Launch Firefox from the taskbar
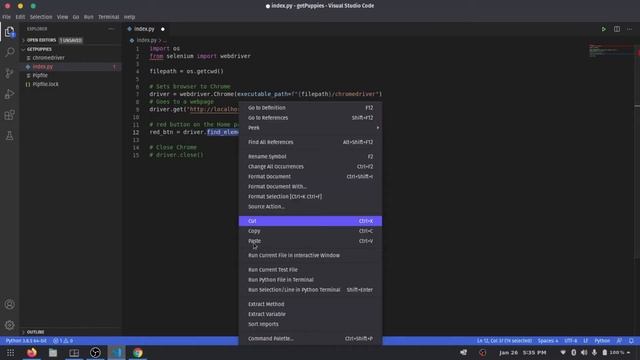This screenshot has width=640, height=360. tap(31, 352)
